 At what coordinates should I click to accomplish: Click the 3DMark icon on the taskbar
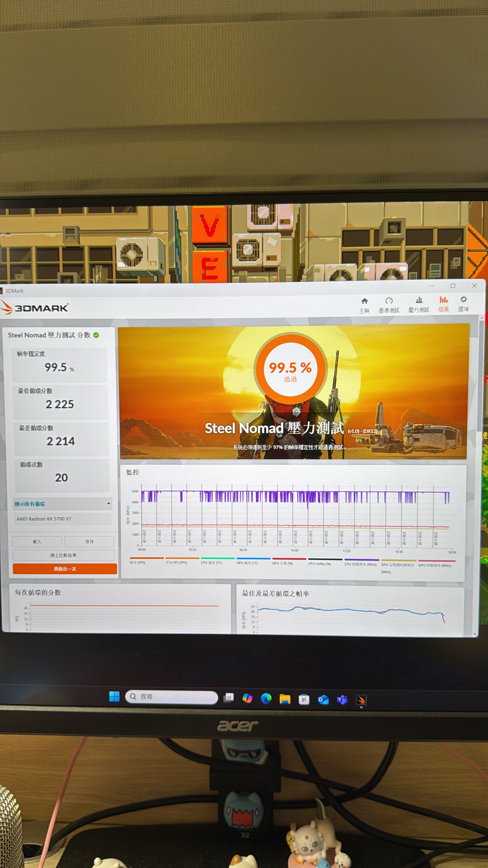(x=361, y=700)
